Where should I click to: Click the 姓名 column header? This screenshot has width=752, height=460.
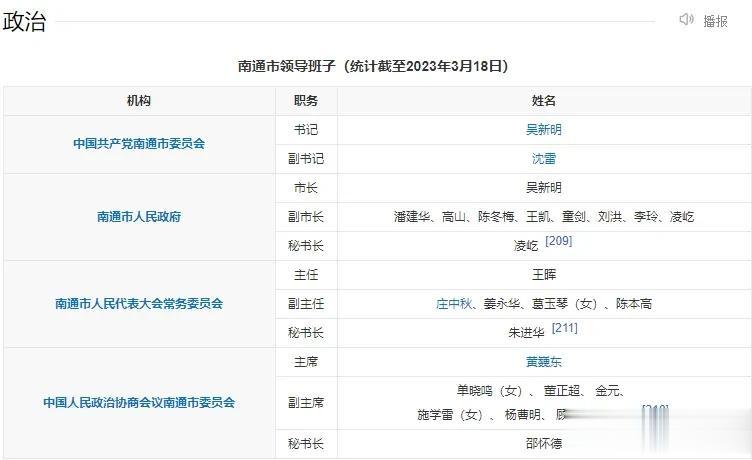click(x=544, y=101)
